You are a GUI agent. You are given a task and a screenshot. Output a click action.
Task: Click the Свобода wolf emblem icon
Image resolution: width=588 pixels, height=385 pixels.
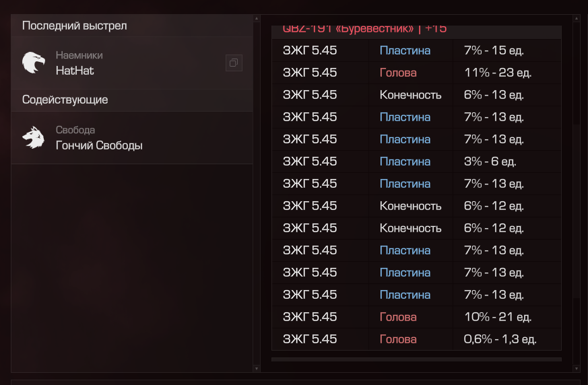pos(34,137)
